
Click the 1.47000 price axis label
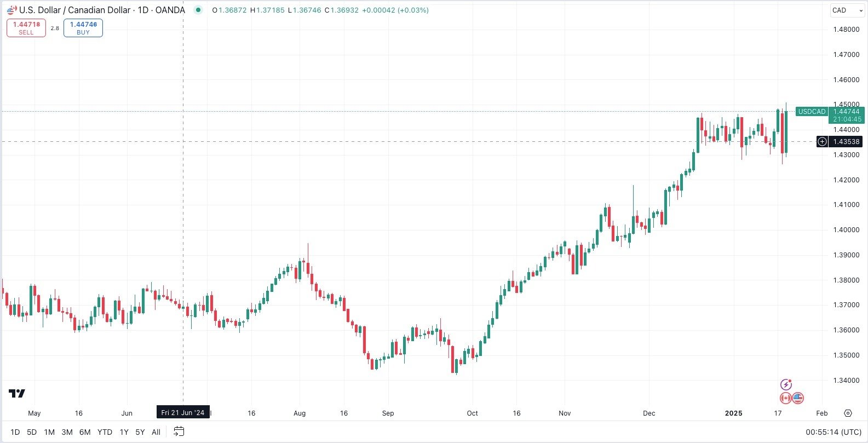(846, 55)
